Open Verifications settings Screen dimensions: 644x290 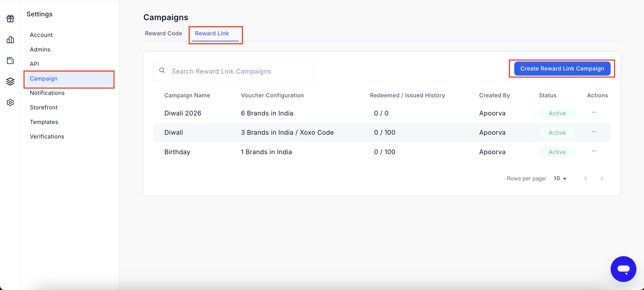coord(47,136)
